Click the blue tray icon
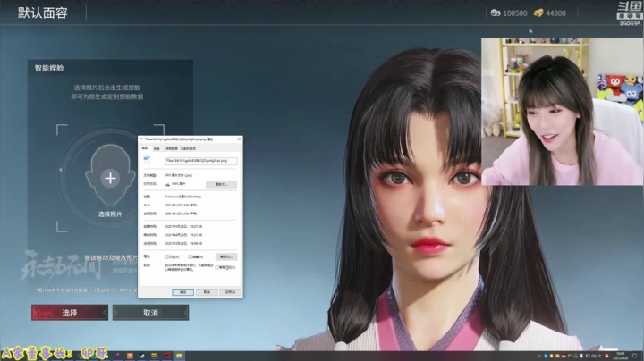Image resolution: width=644 pixels, height=361 pixels. coord(546,356)
